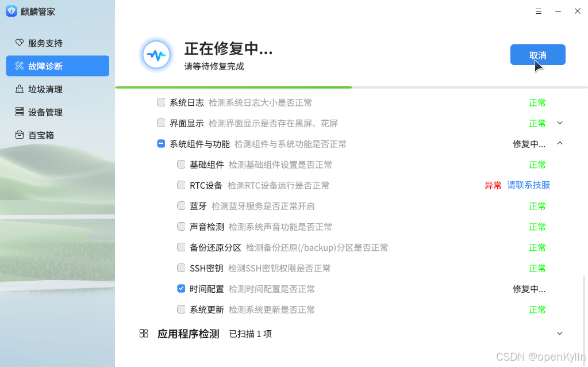Click description 检测RTC设备运行是否正常
Image resolution: width=588 pixels, height=367 pixels.
(x=278, y=185)
